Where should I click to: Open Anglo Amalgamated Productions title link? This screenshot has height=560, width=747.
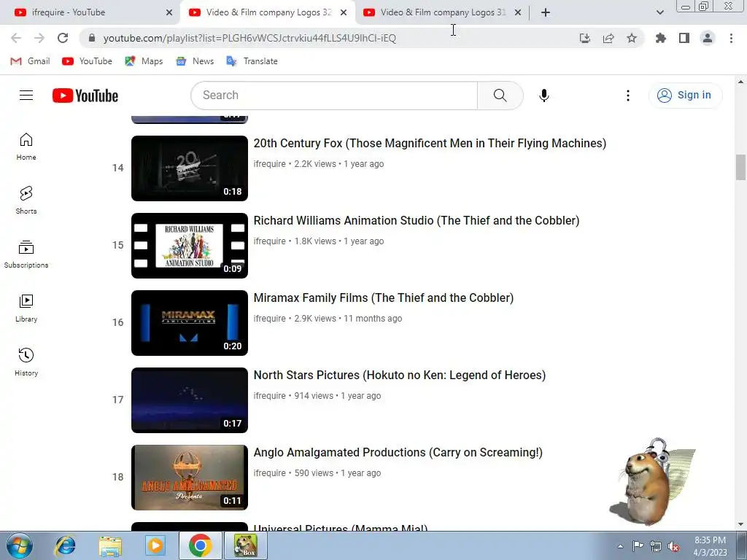point(398,452)
